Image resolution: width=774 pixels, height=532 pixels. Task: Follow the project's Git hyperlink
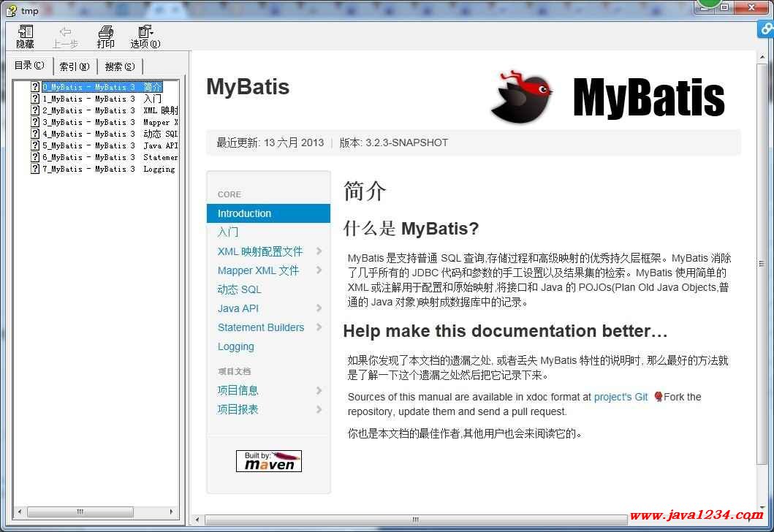click(621, 397)
